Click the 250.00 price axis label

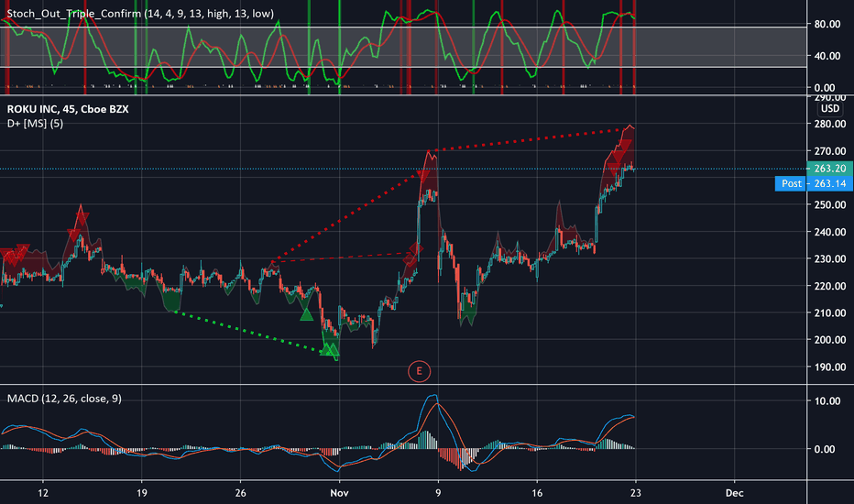[x=830, y=205]
